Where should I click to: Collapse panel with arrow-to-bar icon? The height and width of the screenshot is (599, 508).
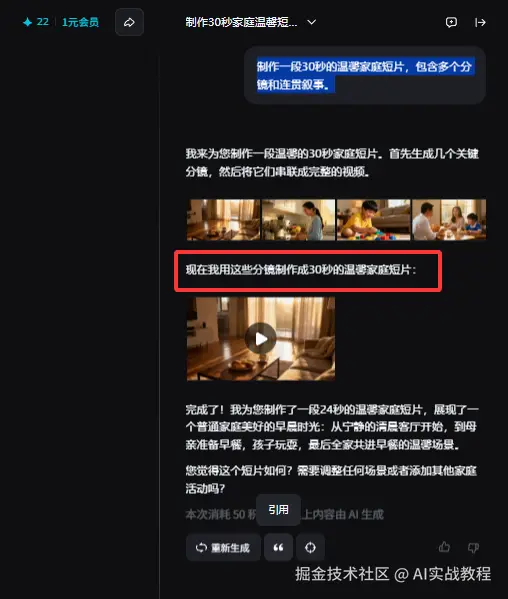480,22
